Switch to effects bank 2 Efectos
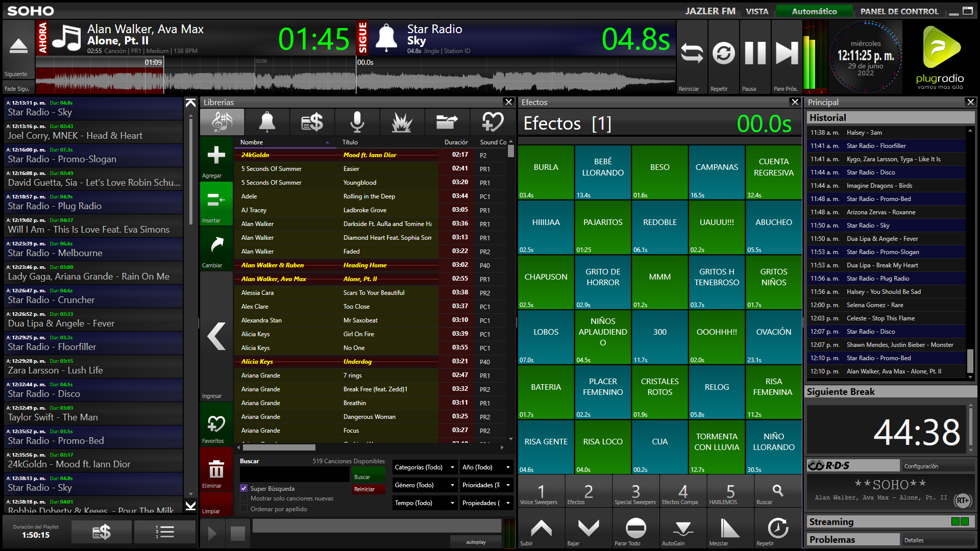980x551 pixels. (589, 492)
